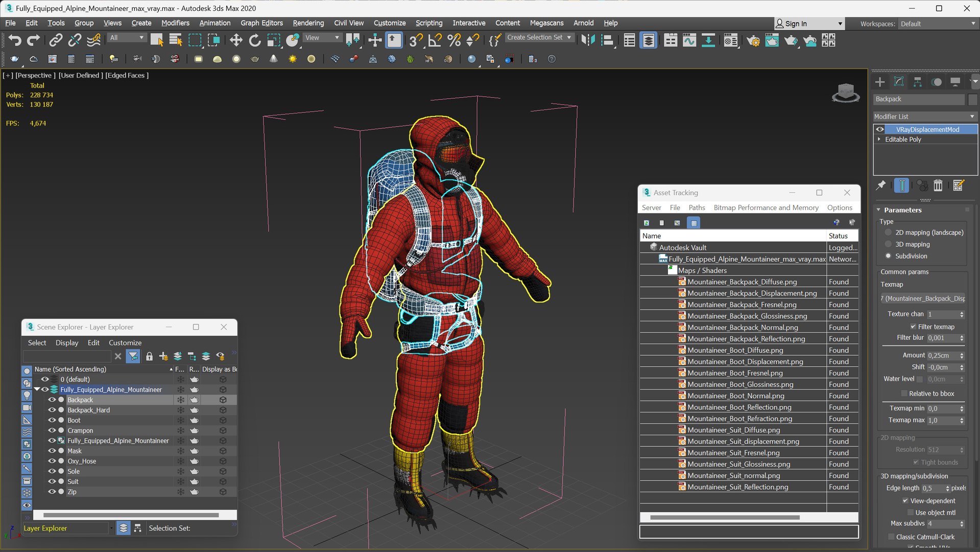Adjust the Amount spinner arrows

click(962, 355)
